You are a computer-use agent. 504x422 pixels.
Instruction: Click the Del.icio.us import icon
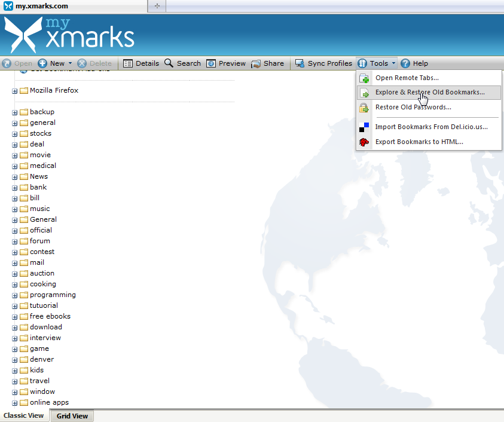coord(364,127)
